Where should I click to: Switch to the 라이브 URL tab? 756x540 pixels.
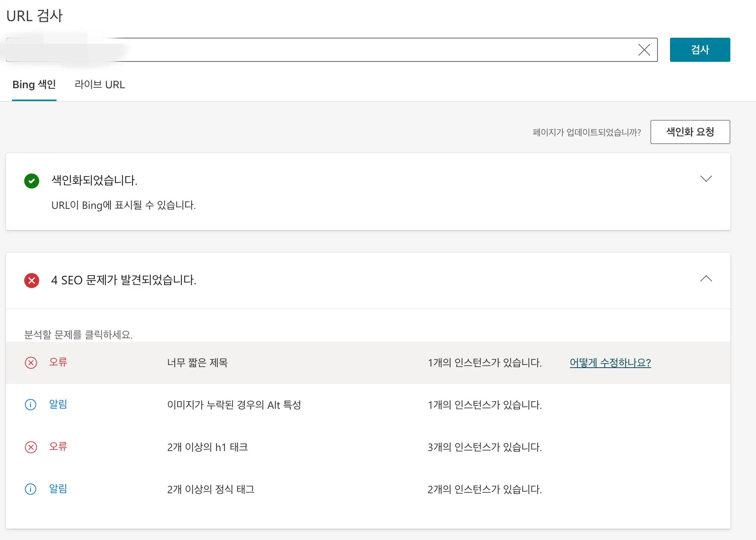point(100,84)
